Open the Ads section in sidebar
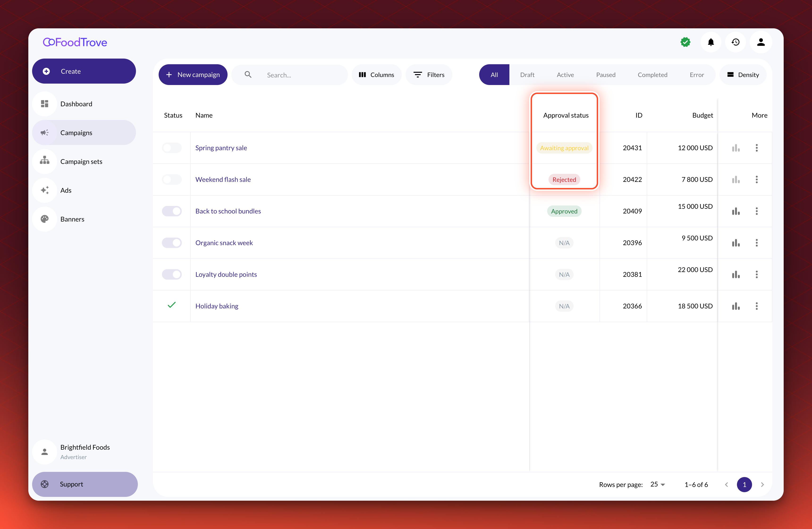Screen dimensions: 812x529 pyautogui.click(x=84, y=190)
